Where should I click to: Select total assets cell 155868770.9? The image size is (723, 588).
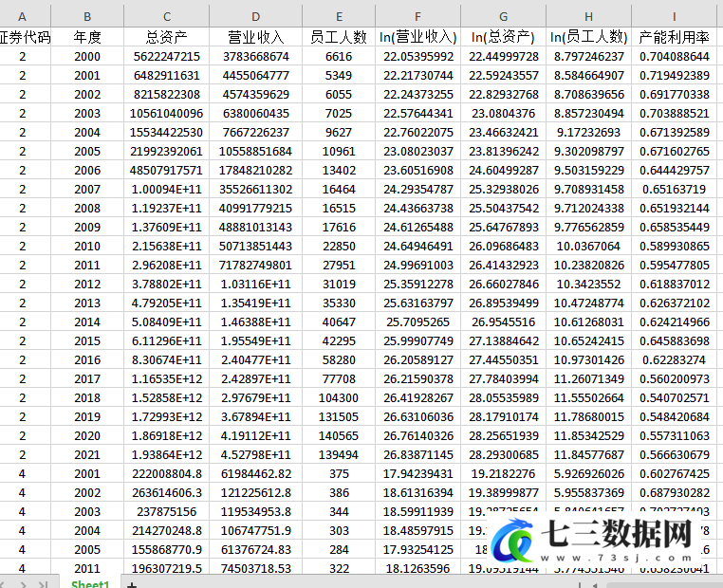point(166,549)
